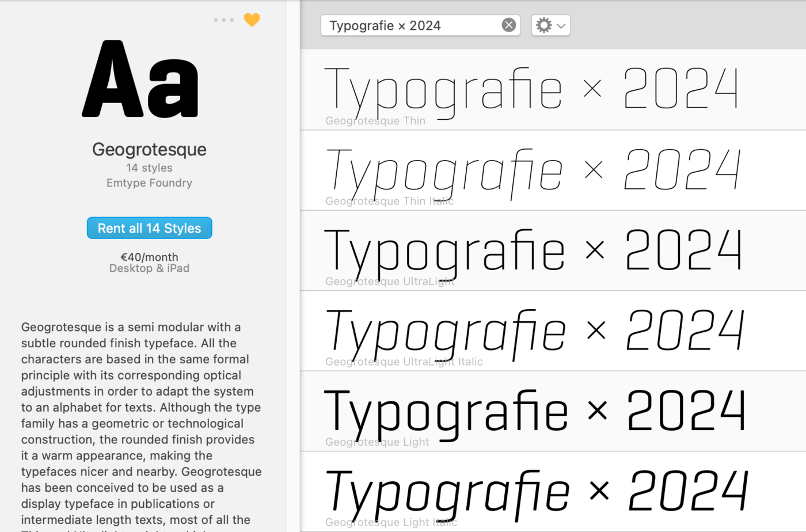Click the '€40/month' price text

[149, 257]
